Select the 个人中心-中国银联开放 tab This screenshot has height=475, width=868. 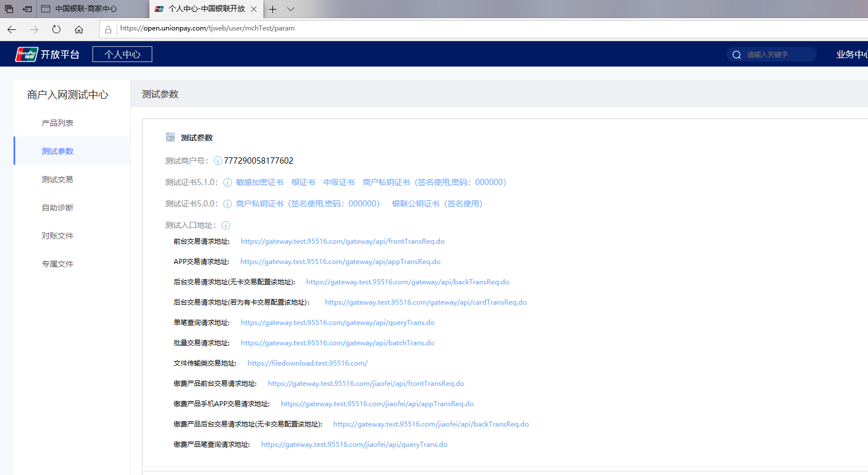(x=206, y=9)
